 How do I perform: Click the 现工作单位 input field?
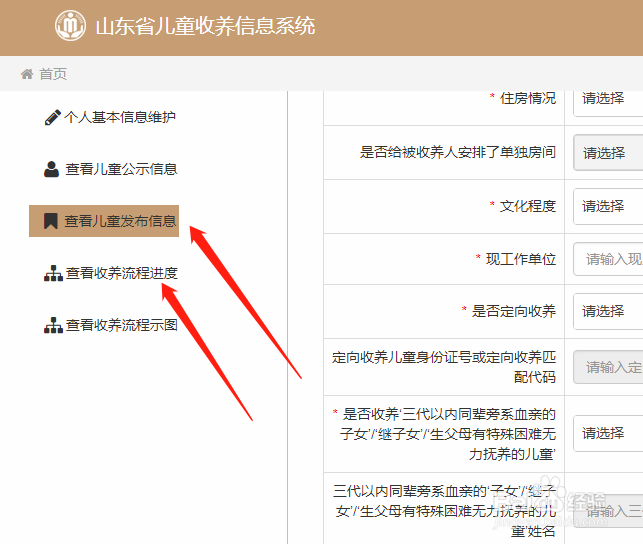point(608,259)
